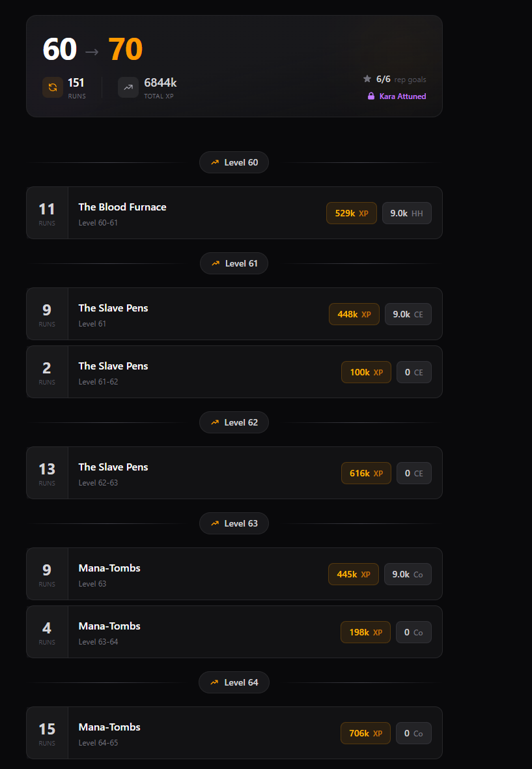Click the star icon beside rep goals
Screen dimensions: 532x769
[367, 79]
